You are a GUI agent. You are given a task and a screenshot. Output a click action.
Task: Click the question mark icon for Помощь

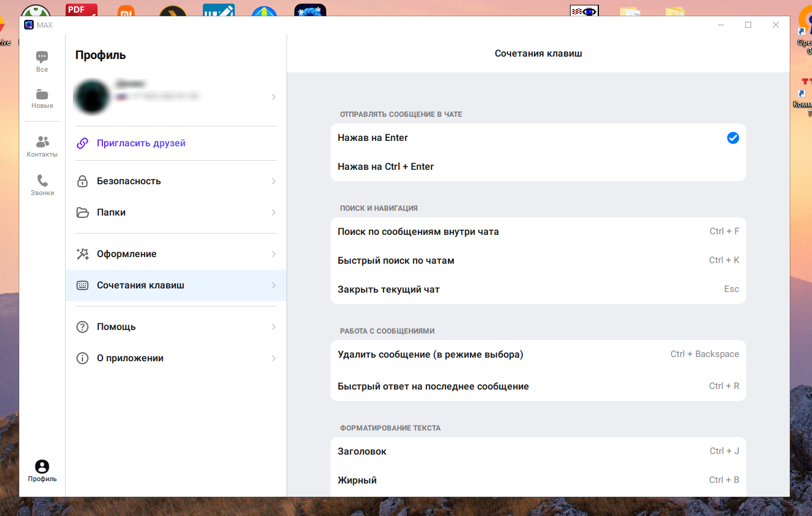tap(82, 327)
